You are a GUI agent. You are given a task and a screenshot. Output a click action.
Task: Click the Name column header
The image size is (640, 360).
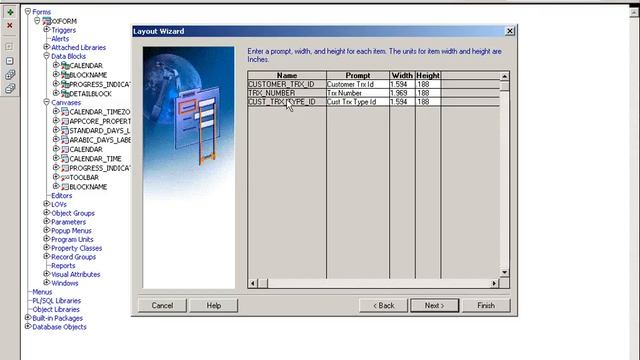click(287, 76)
